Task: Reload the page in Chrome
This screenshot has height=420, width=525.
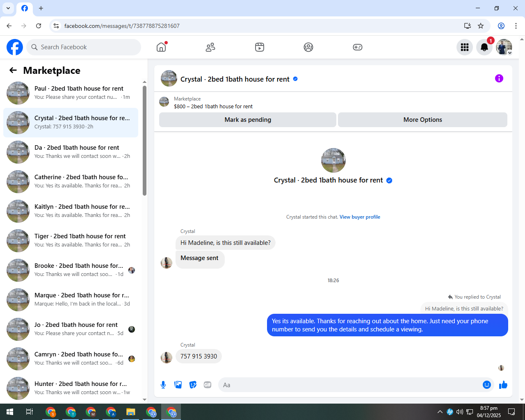Action: point(39,26)
